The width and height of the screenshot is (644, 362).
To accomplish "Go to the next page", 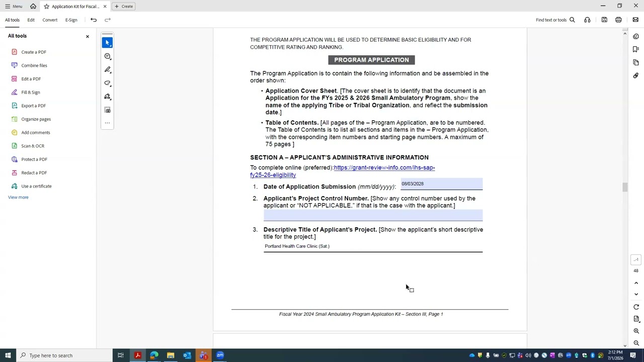I will tap(636, 294).
